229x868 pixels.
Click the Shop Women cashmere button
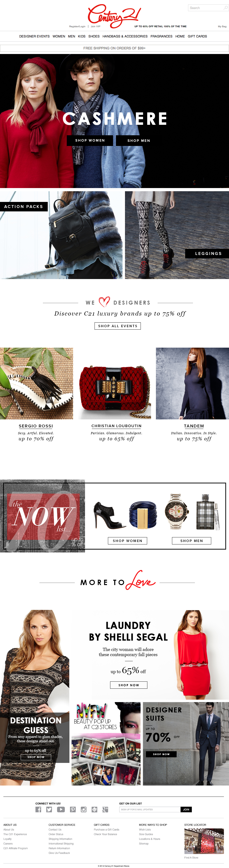(x=90, y=141)
